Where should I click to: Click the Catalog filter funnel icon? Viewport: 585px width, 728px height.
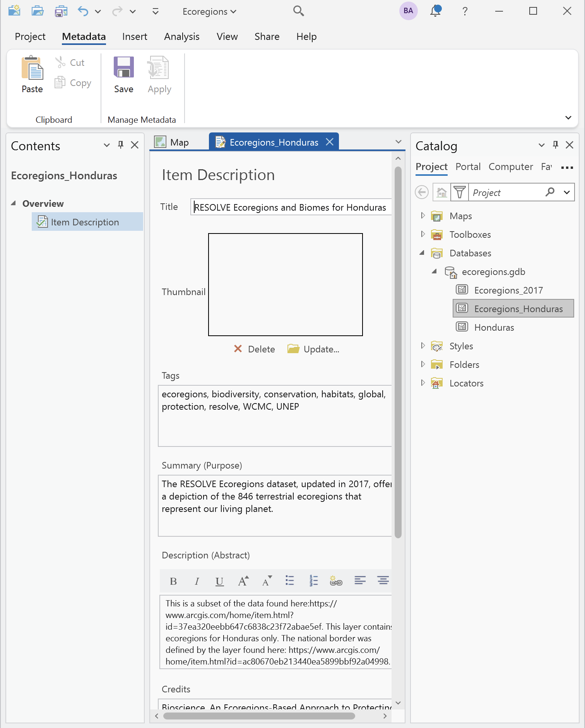coord(460,192)
